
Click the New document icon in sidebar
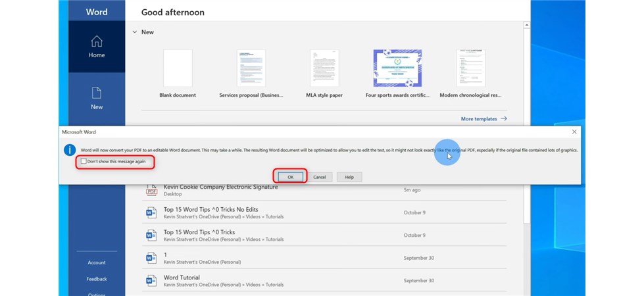pos(97,93)
